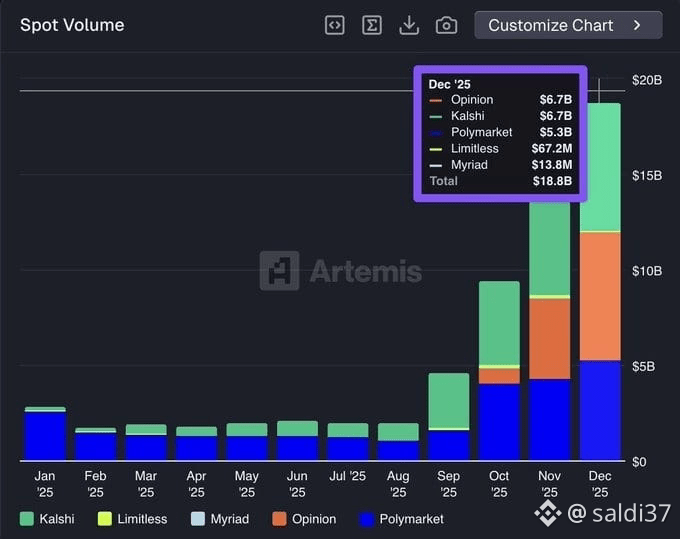Take a chart snapshot with the camera icon

(x=446, y=25)
